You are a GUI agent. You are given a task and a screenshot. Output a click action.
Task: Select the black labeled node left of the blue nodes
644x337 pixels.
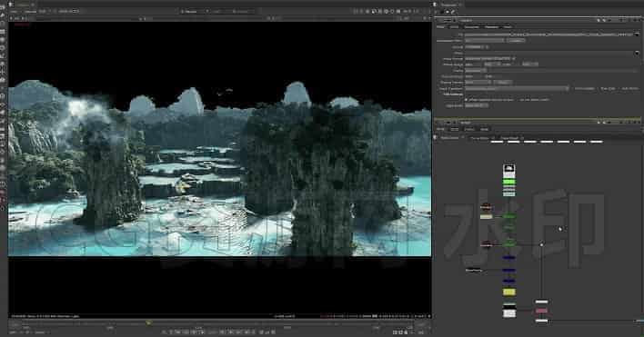474,270
